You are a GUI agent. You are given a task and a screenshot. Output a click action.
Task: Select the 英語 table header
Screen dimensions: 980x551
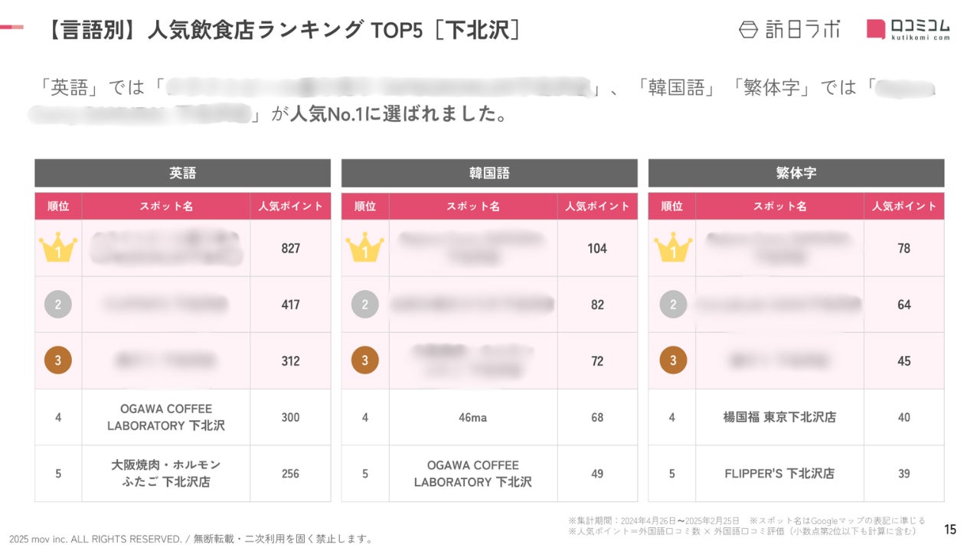tap(182, 174)
